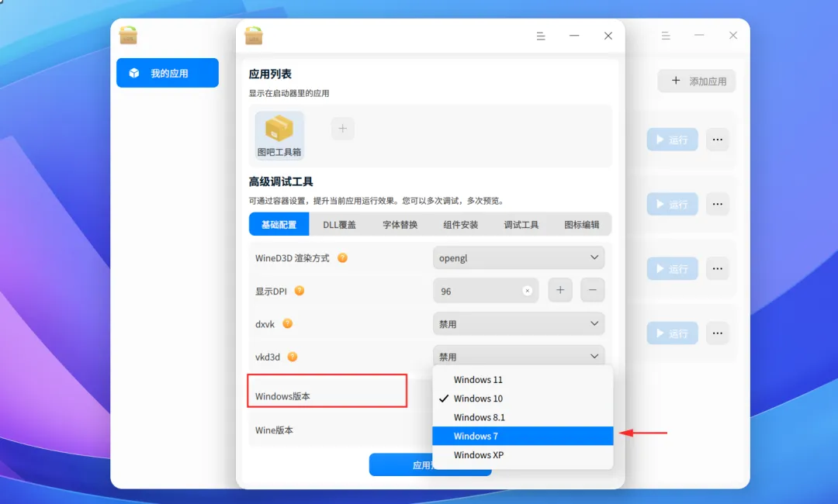The height and width of the screenshot is (504, 838).
Task: Increase DPI with the plus button
Action: [x=560, y=290]
